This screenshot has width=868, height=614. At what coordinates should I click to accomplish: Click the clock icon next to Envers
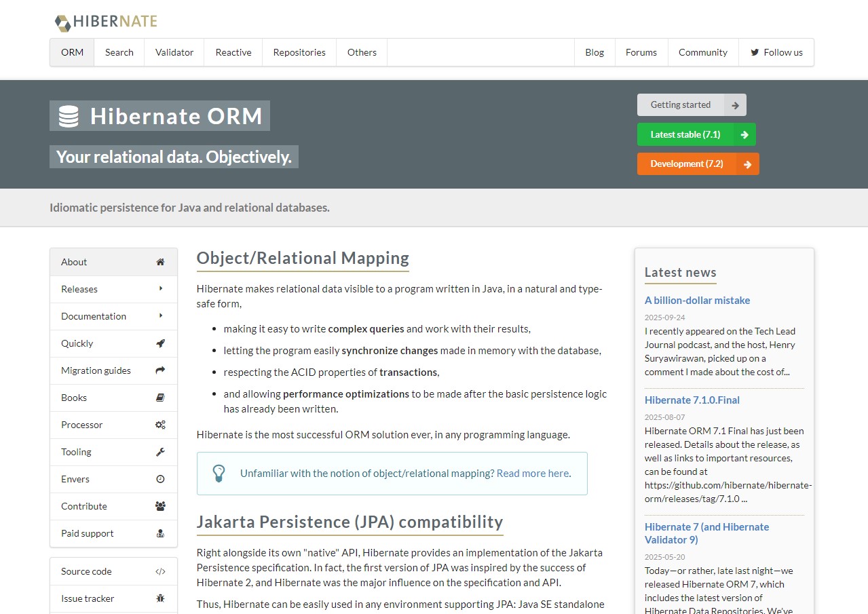click(x=160, y=479)
